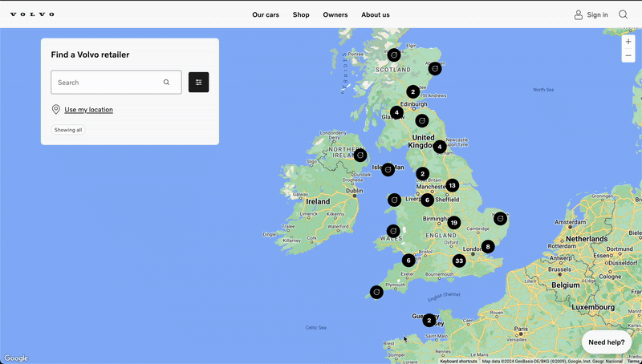Open site search in top right header
642x364 pixels.
tap(624, 14)
